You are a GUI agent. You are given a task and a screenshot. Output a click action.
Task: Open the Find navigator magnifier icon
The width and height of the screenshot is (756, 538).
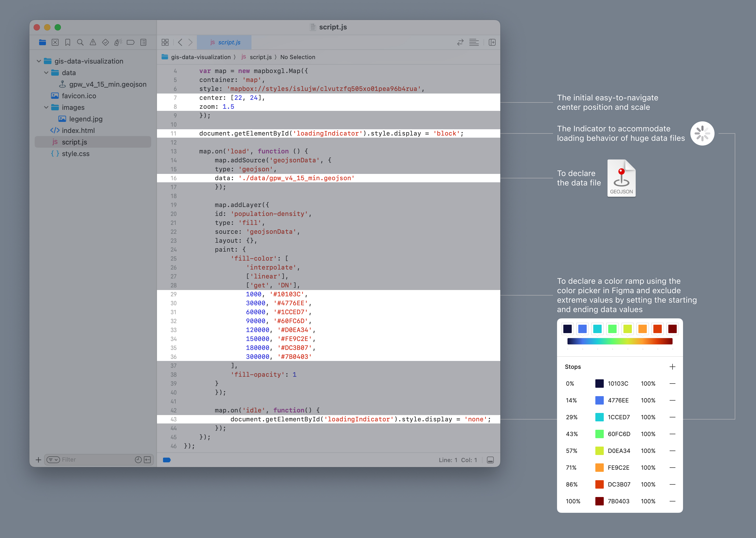(80, 42)
